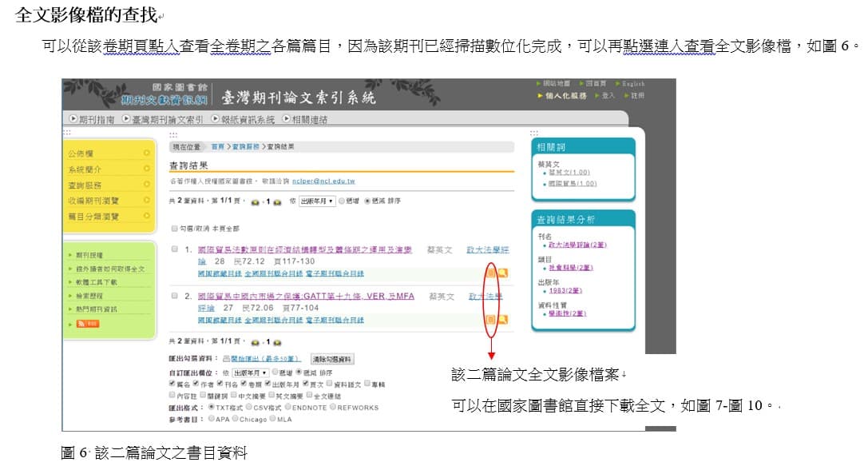Select the APA citation style radio

(x=212, y=419)
